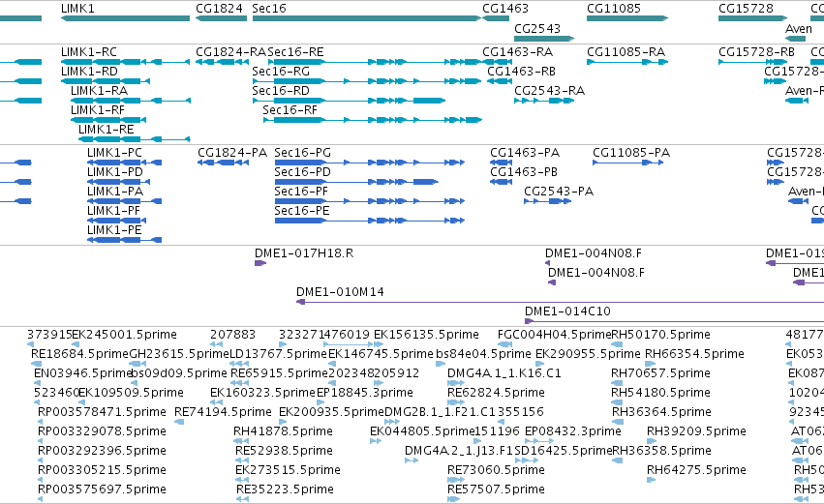824x504 pixels.
Task: Select EST label RH41878.5prime
Action: (x=284, y=431)
